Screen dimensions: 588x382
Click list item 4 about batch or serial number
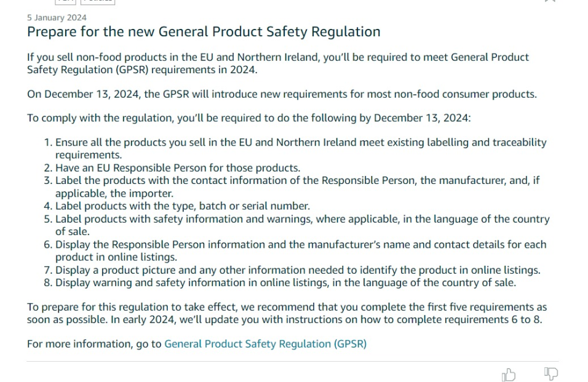tap(177, 206)
